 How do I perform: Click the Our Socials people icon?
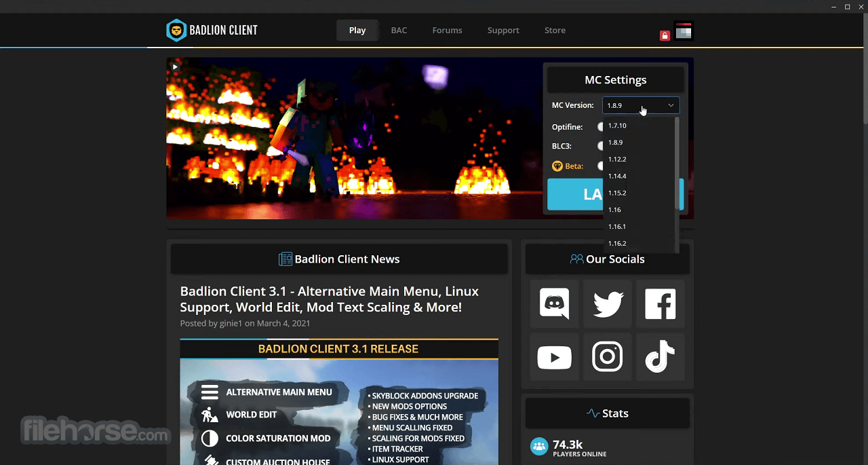click(576, 259)
